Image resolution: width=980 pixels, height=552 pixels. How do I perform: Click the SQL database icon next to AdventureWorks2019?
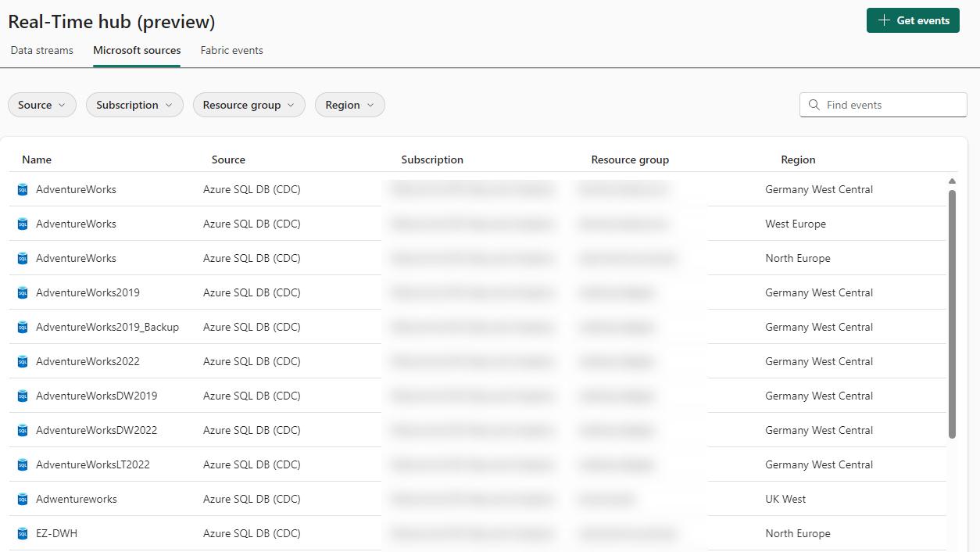21,292
